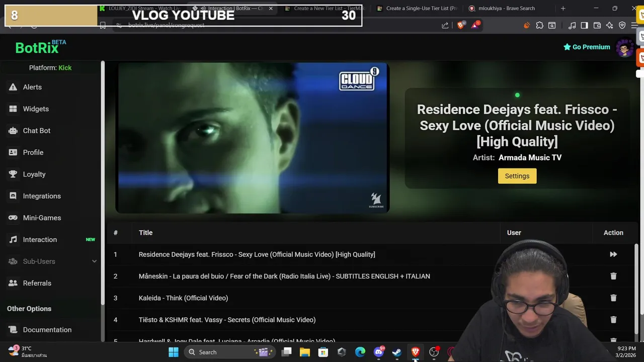Toggle the browser sidebar panel icon
This screenshot has width=644, height=362.
584,25
